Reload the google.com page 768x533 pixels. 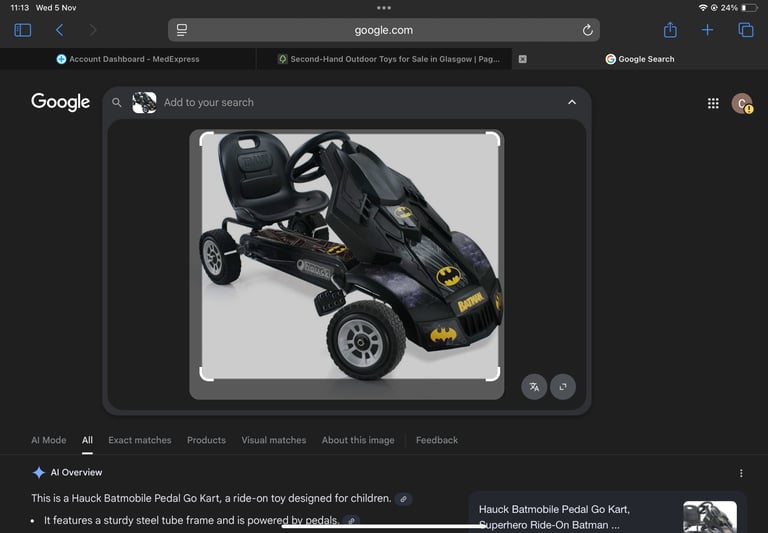click(587, 30)
